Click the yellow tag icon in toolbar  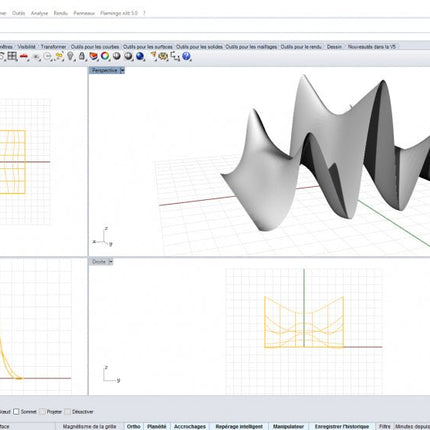pos(59,56)
